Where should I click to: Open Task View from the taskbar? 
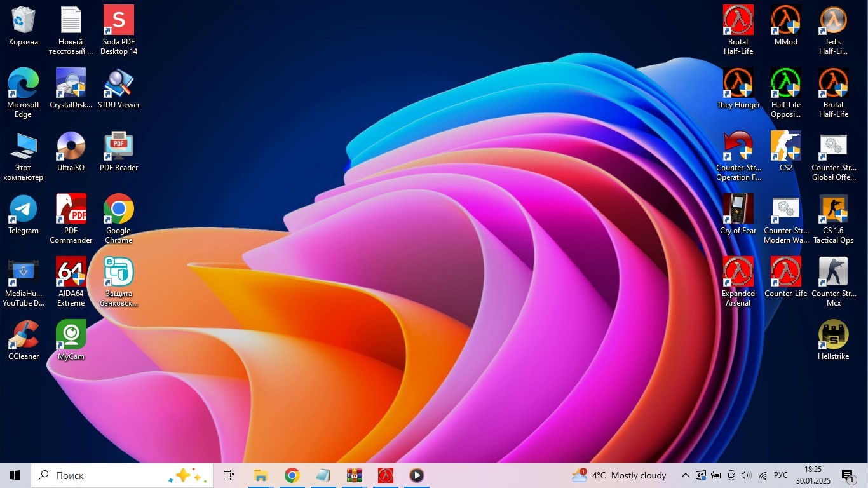[229, 475]
